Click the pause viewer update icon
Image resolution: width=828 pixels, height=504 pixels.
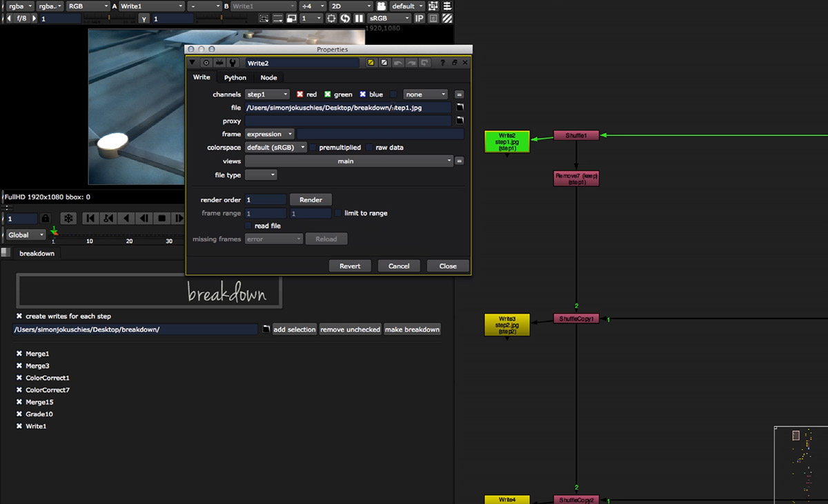point(359,19)
